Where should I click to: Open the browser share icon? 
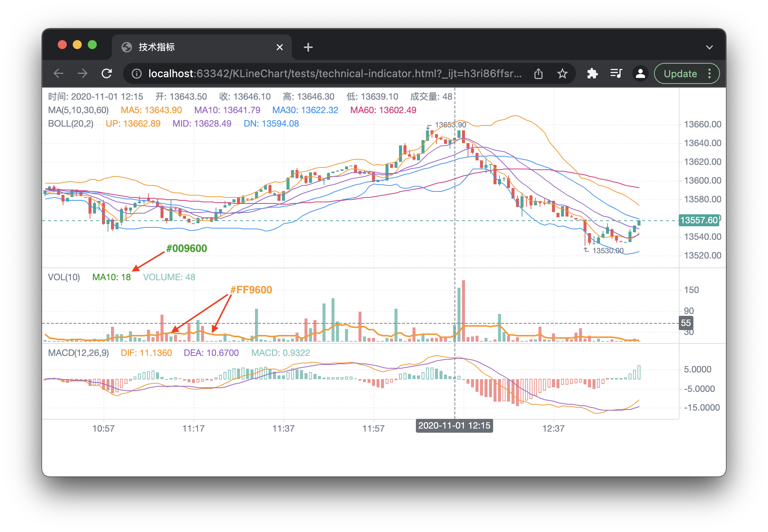pos(538,73)
